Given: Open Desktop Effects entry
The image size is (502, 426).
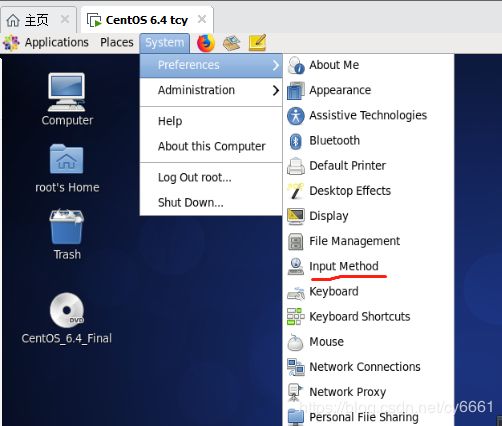Looking at the screenshot, I should (x=368, y=191).
